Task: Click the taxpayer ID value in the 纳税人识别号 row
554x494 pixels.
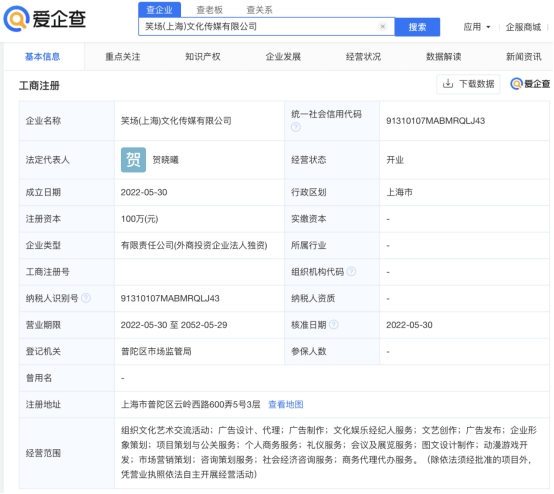Action: [x=170, y=299]
